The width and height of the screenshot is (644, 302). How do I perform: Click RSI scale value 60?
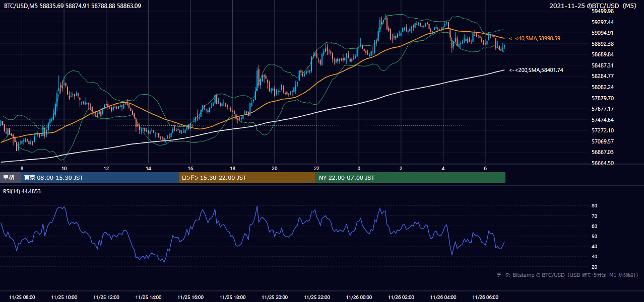click(x=594, y=226)
